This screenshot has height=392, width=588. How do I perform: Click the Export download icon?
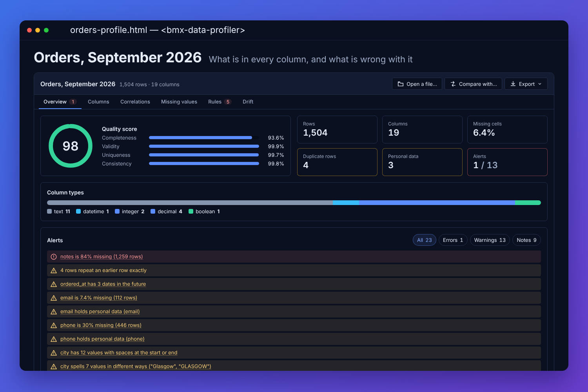coord(513,84)
